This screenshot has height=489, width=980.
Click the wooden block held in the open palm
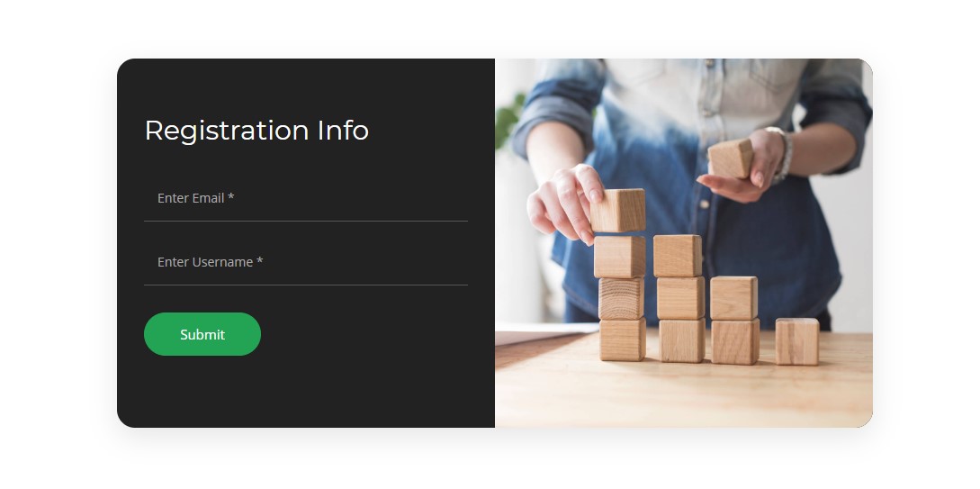730,158
